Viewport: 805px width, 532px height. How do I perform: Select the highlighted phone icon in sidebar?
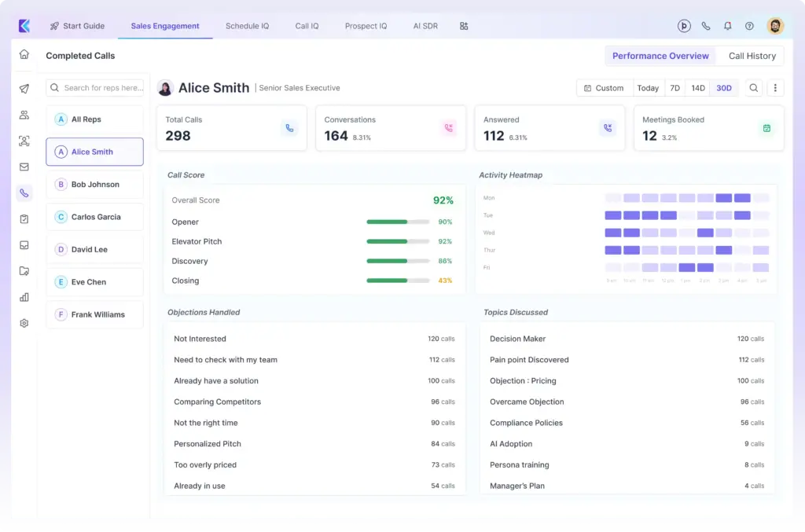coord(24,193)
